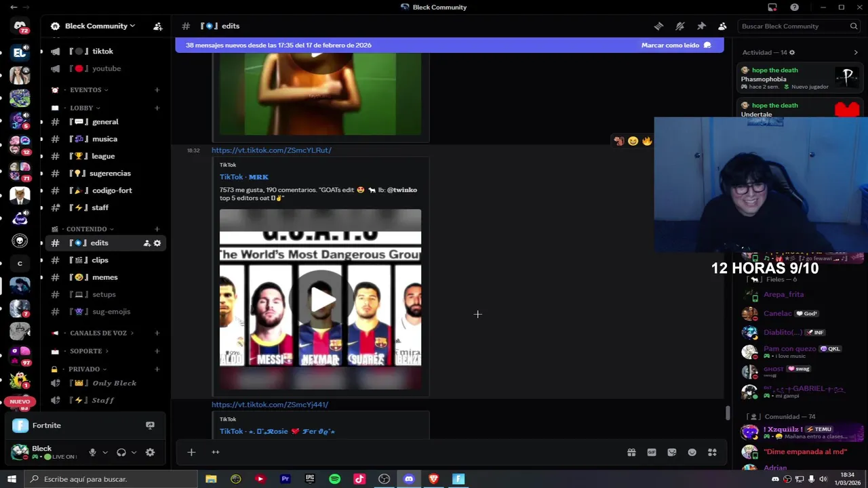The image size is (868, 488).
Task: Click Marcar como leído button
Action: pos(676,45)
